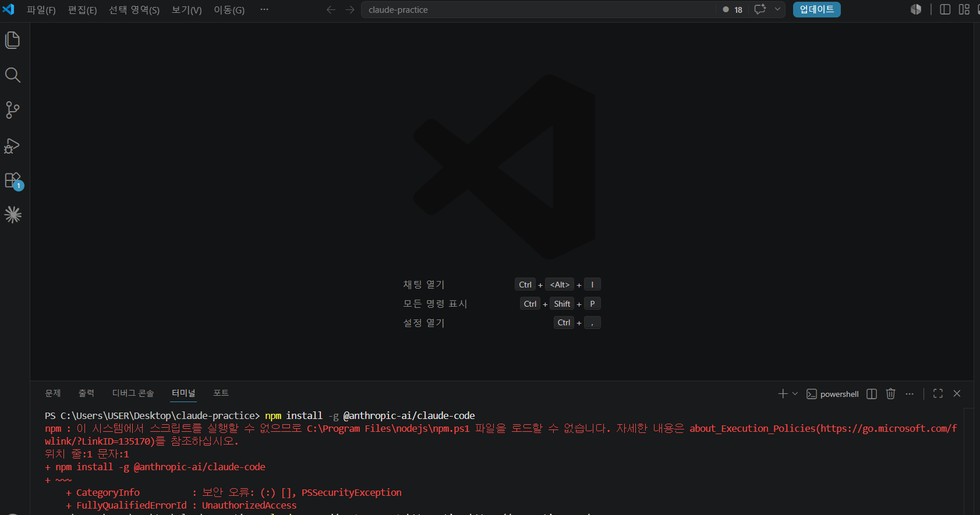Split the terminal pane
The image size is (980, 515).
(872, 394)
